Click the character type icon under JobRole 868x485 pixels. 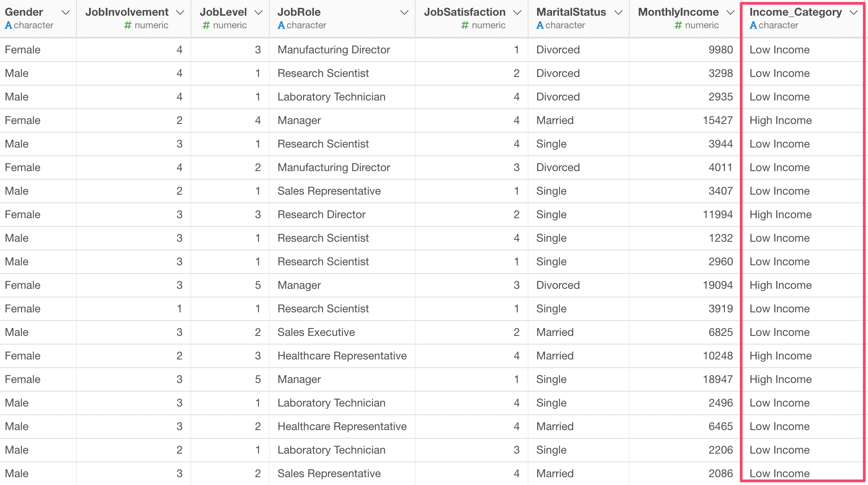click(281, 26)
